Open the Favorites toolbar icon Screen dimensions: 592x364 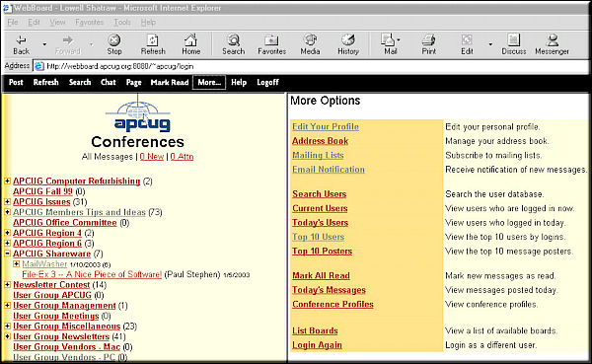pyautogui.click(x=272, y=44)
